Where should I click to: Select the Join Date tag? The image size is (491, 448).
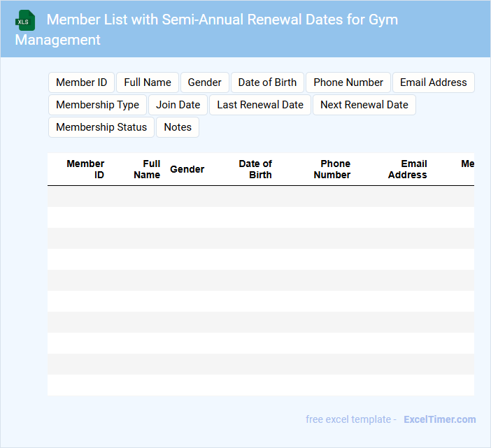coord(178,105)
